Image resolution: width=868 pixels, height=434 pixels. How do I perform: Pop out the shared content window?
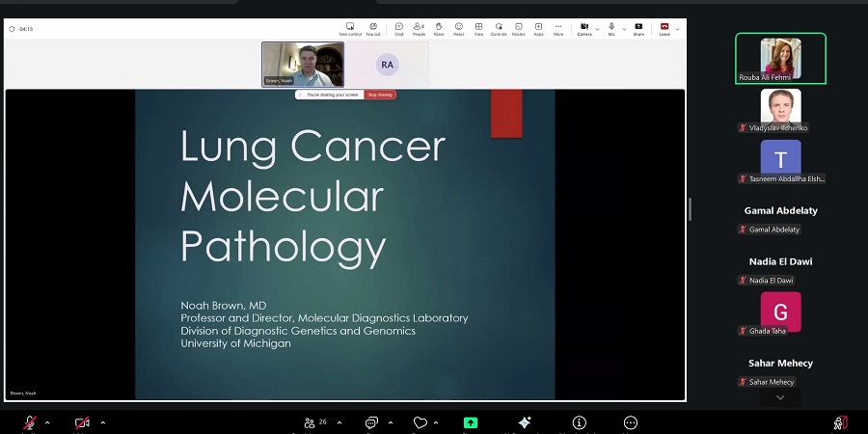373,29
